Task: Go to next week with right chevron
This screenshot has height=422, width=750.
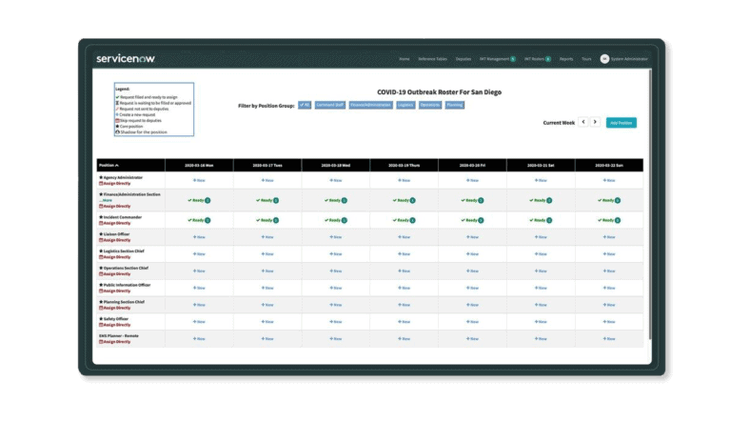Action: [x=595, y=122]
